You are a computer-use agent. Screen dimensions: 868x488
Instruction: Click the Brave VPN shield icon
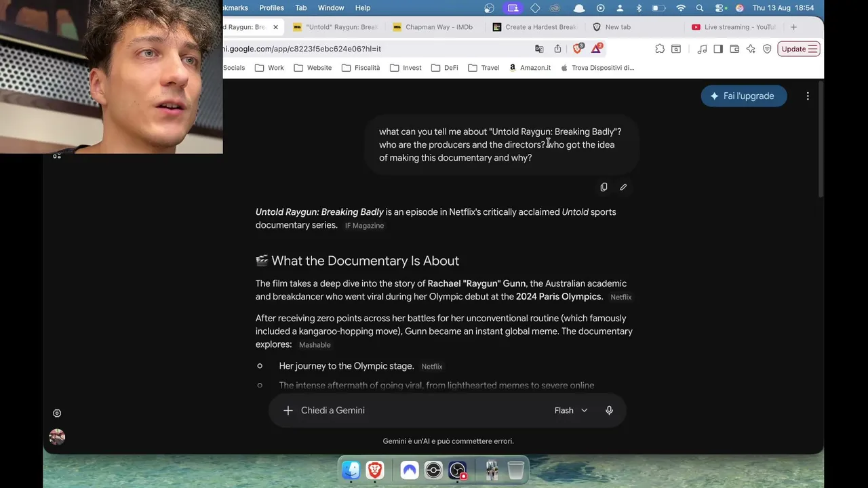(767, 49)
